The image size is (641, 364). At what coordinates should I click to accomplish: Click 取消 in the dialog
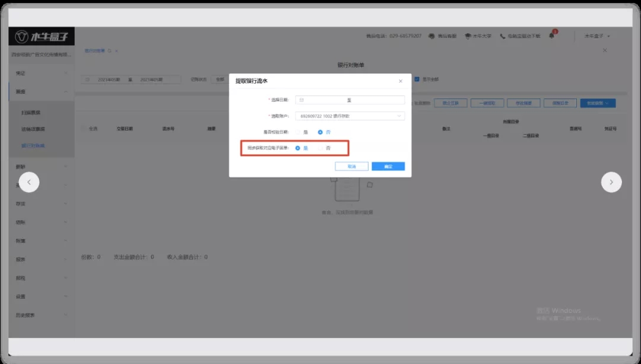pyautogui.click(x=351, y=166)
